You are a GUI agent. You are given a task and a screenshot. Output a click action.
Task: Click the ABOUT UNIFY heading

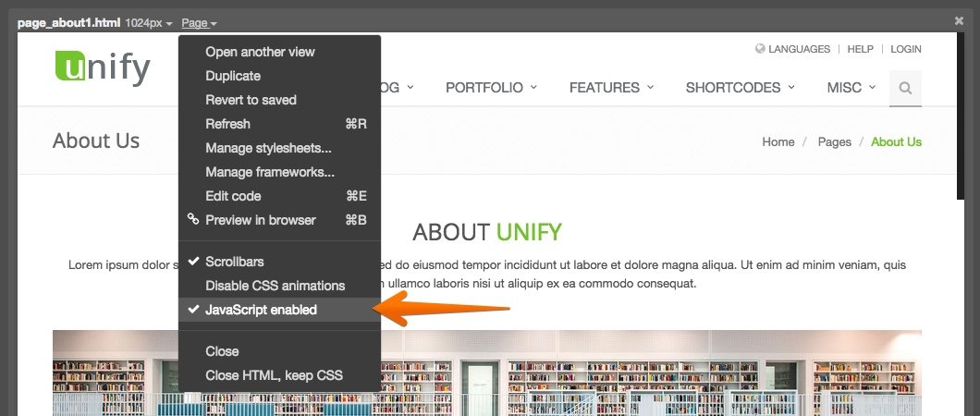point(487,232)
